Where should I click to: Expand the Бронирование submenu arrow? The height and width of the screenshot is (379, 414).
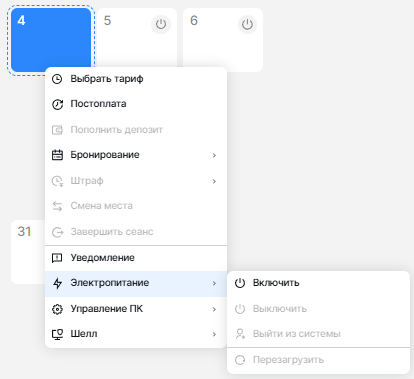(x=214, y=155)
